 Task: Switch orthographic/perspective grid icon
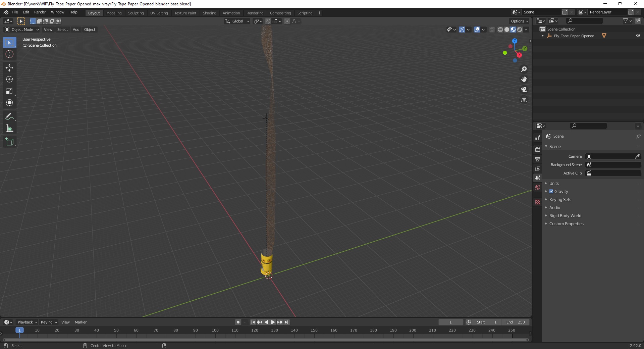pos(524,100)
